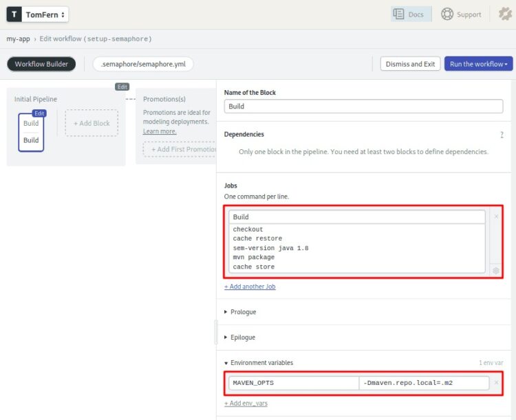The image size is (516, 420).
Task: Switch to the .semaphore/semaphore.yml tab
Action: pos(143,64)
